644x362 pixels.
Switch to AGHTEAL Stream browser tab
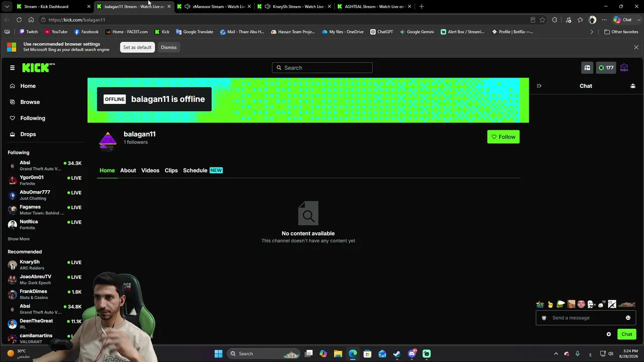tap(374, 7)
